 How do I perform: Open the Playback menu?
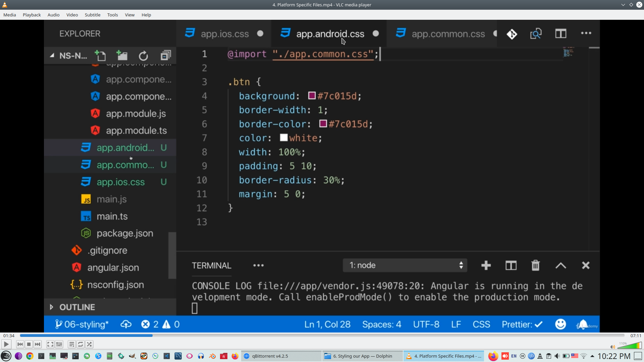(x=32, y=15)
